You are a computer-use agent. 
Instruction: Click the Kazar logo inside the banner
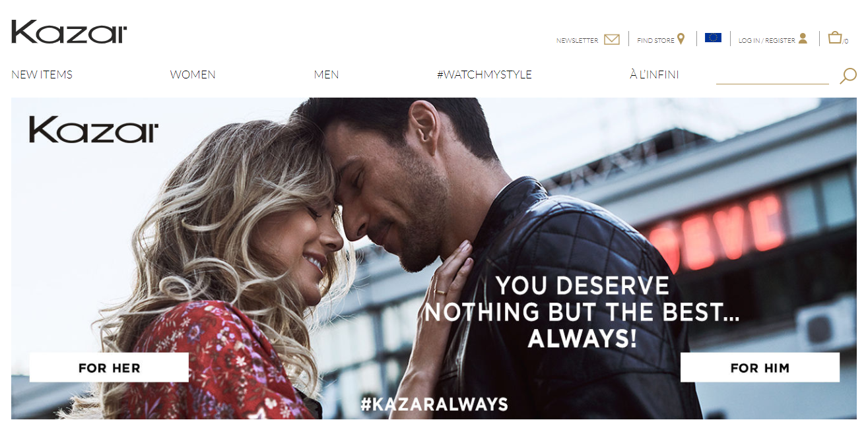pos(94,130)
